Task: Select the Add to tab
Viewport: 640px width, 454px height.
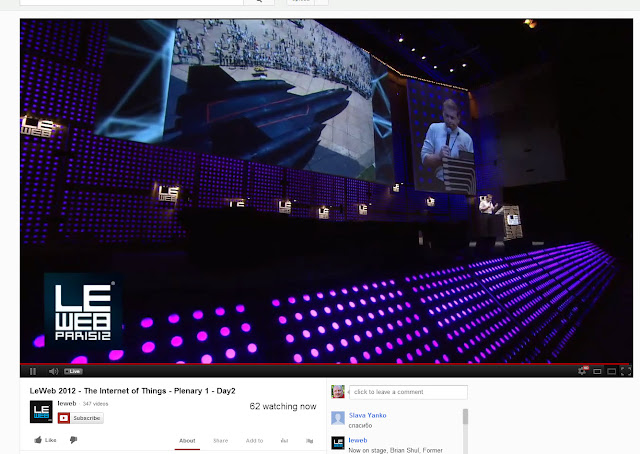Action: coord(254,441)
